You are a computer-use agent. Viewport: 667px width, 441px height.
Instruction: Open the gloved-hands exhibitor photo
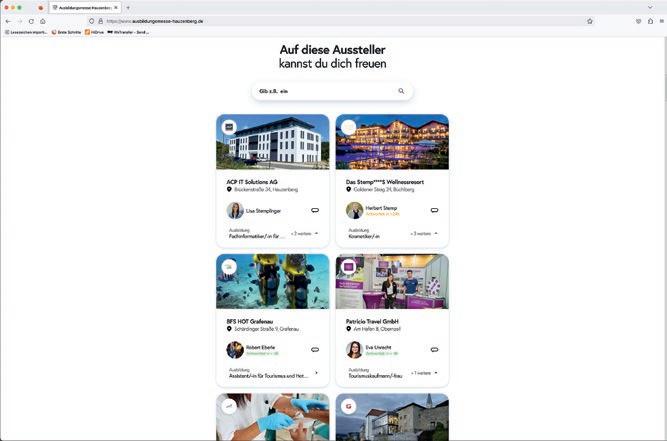(x=273, y=417)
